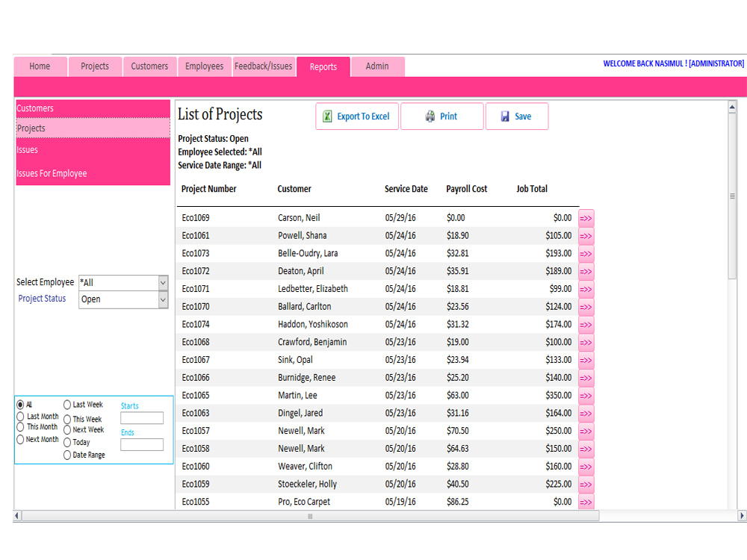The width and height of the screenshot is (747, 560).
Task: Click the Service Date column header
Action: pyautogui.click(x=406, y=189)
